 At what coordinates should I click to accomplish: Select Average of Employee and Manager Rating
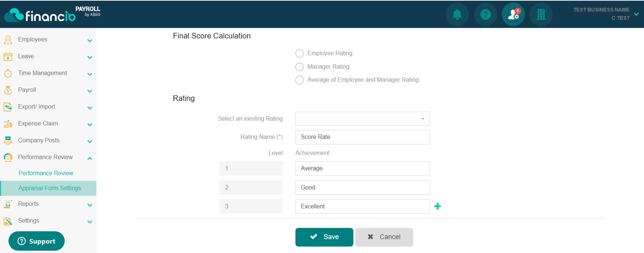pos(299,80)
